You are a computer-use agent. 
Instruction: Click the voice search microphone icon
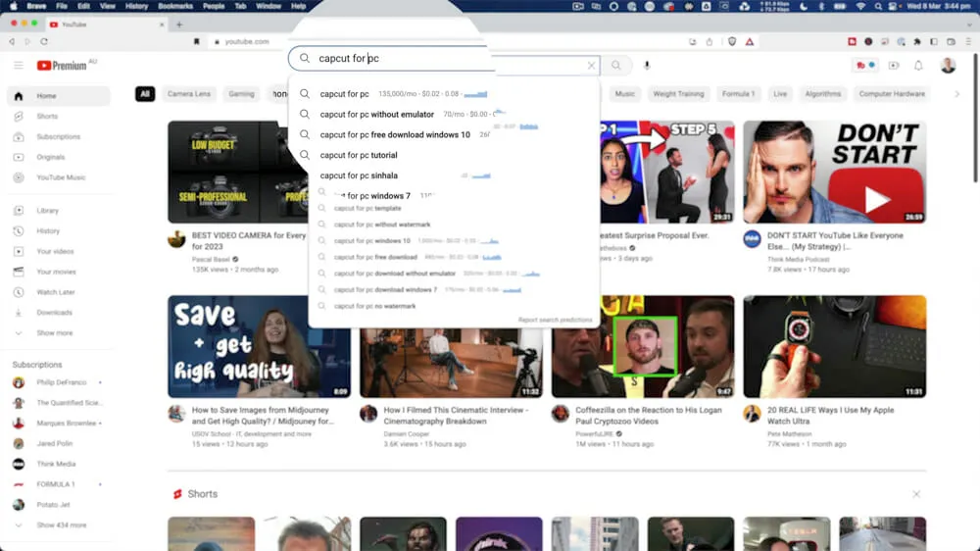coord(647,66)
